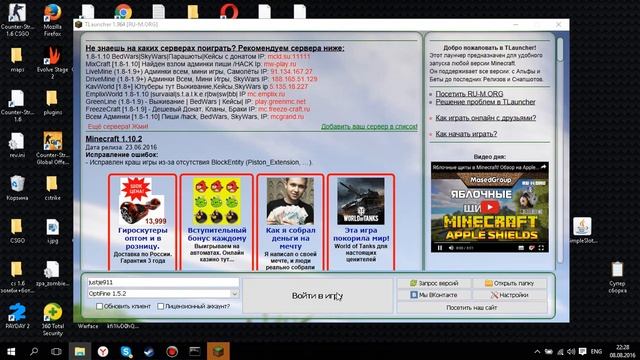Open the Решение проблем в TLauncher link
This screenshot has width=640, height=360.
point(485,102)
